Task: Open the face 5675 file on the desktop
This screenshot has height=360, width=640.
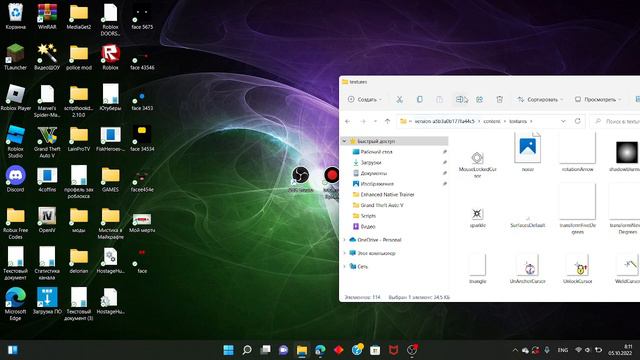Action: (142, 17)
